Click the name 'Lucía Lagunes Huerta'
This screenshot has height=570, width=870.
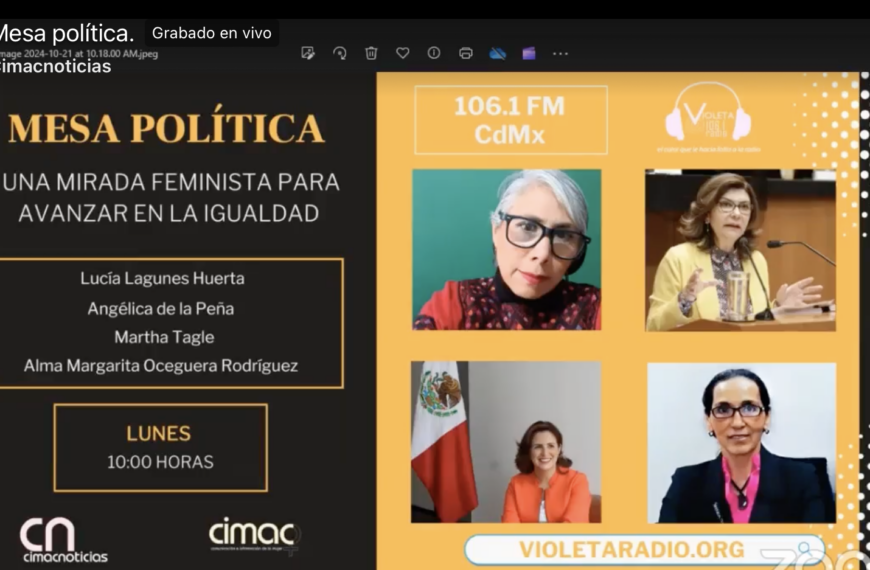[x=162, y=279]
